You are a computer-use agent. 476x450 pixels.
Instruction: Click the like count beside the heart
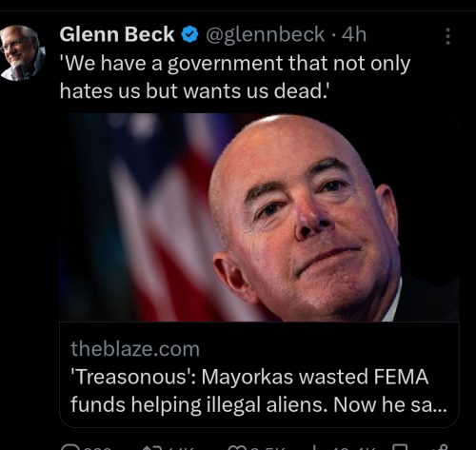(266, 448)
